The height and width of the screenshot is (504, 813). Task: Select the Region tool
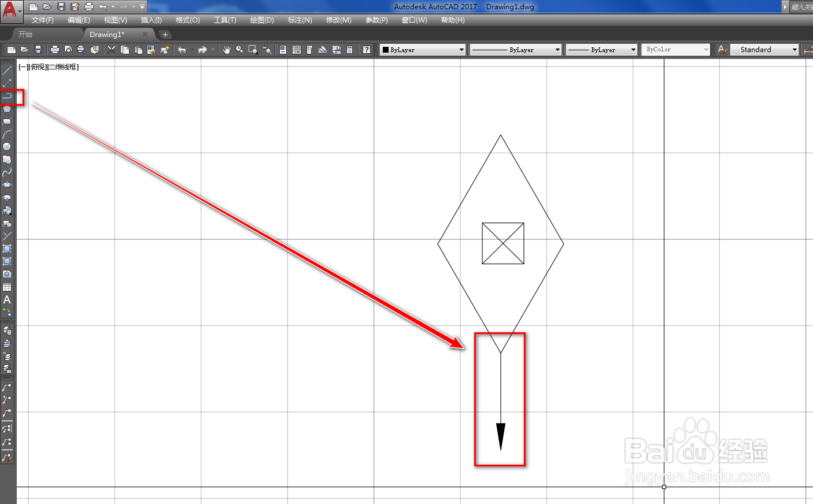coord(7,274)
